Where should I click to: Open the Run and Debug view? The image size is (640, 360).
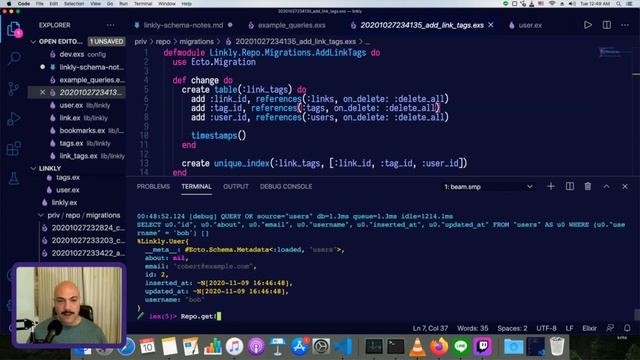(14, 118)
